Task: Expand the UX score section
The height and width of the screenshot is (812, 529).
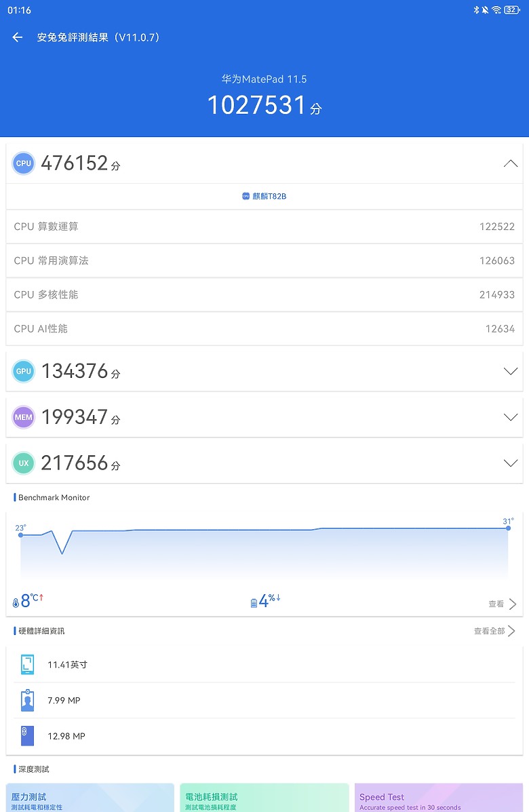Action: pyautogui.click(x=511, y=463)
